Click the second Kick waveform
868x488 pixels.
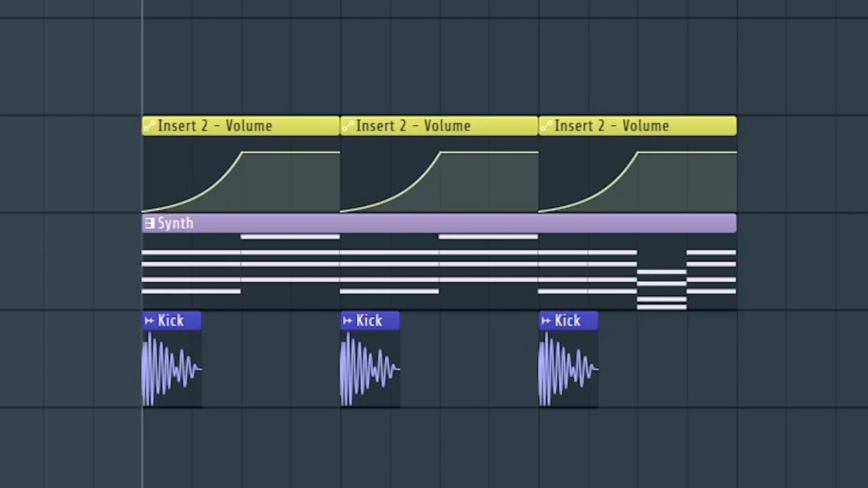click(370, 369)
